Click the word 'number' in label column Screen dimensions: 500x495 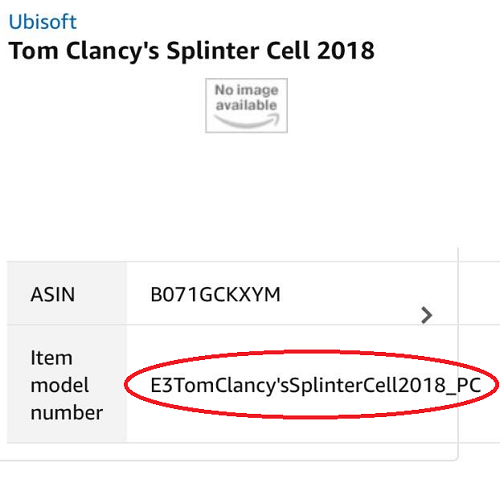67,413
